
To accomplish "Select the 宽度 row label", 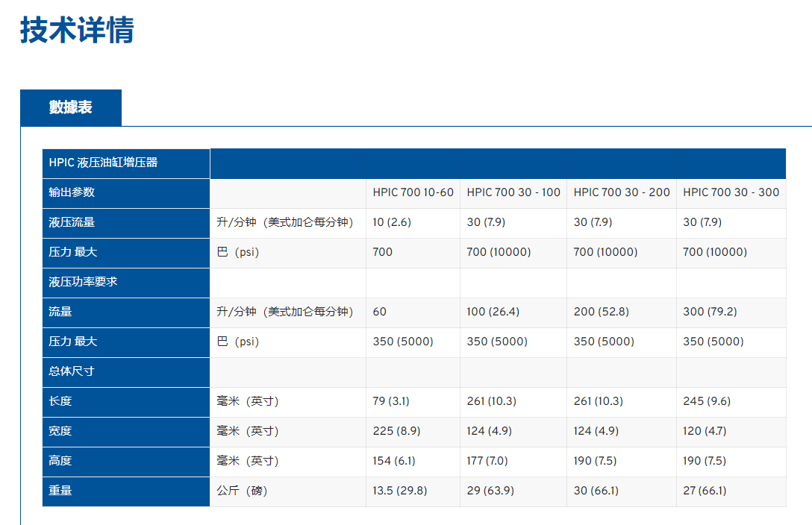I will pos(61,431).
